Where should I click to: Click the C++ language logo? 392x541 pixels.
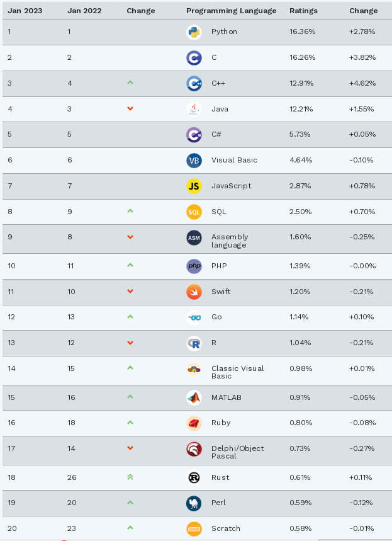coord(194,83)
